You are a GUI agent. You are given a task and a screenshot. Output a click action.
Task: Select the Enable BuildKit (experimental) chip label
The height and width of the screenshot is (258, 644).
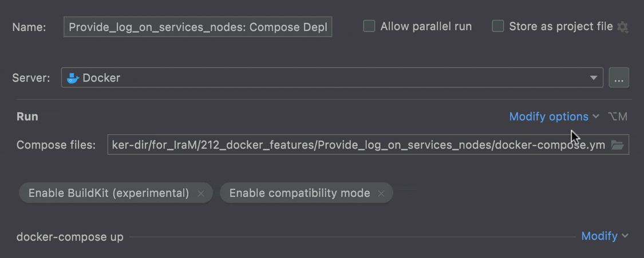pos(108,193)
